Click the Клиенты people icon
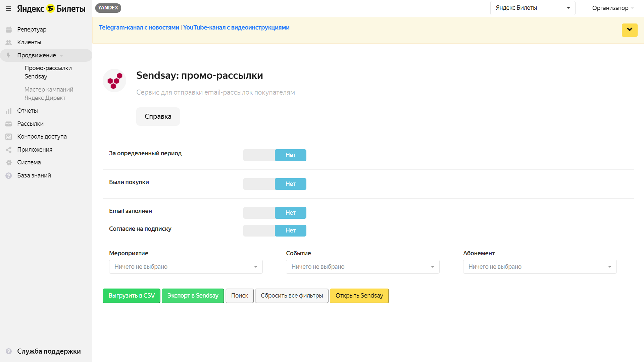644x362 pixels. click(9, 43)
